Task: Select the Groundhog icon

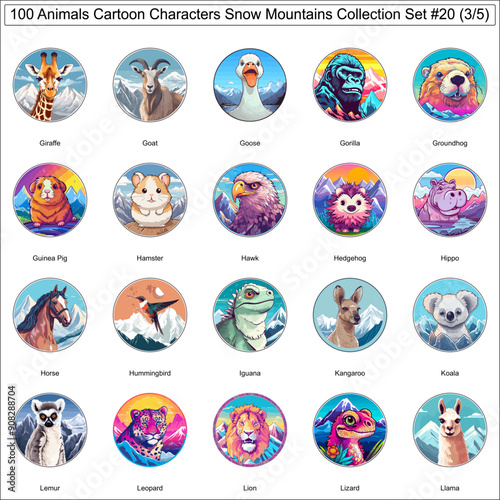Action: tap(450, 85)
